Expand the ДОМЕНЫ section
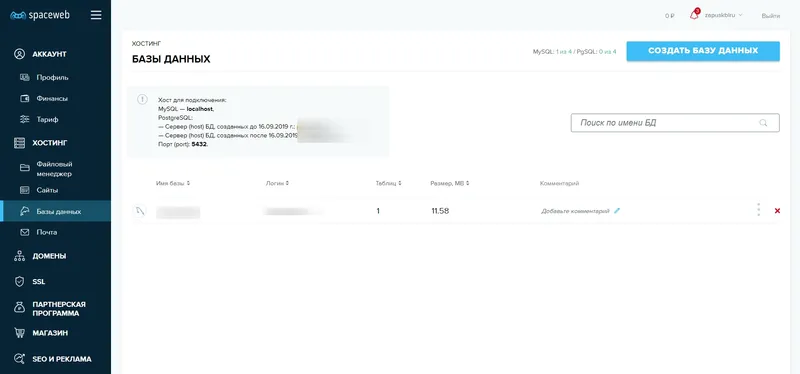 point(49,256)
